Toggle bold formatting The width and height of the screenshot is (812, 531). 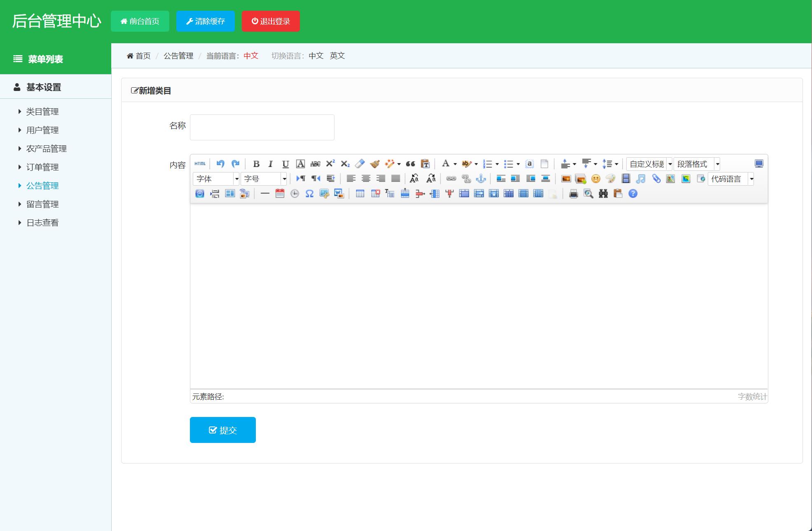point(256,164)
